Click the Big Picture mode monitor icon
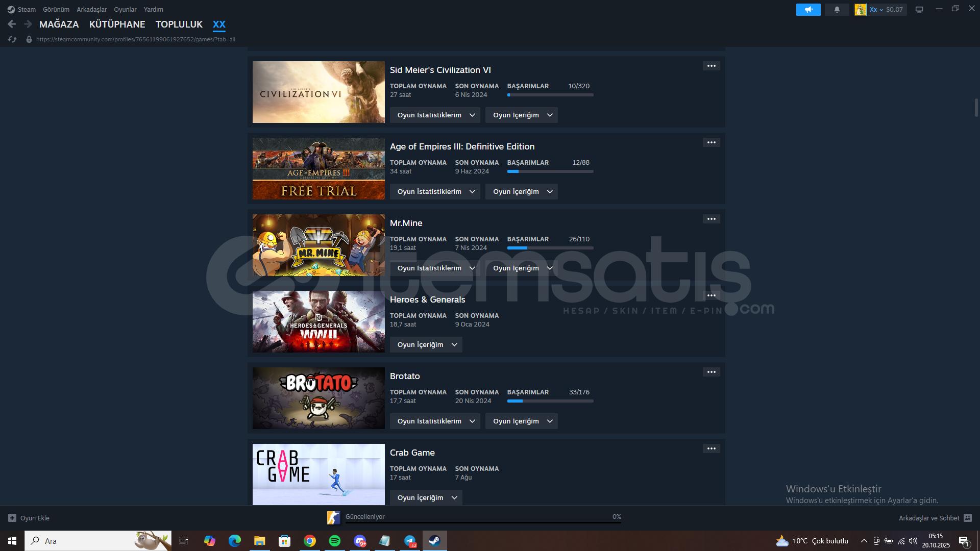980x551 pixels. coord(919,10)
